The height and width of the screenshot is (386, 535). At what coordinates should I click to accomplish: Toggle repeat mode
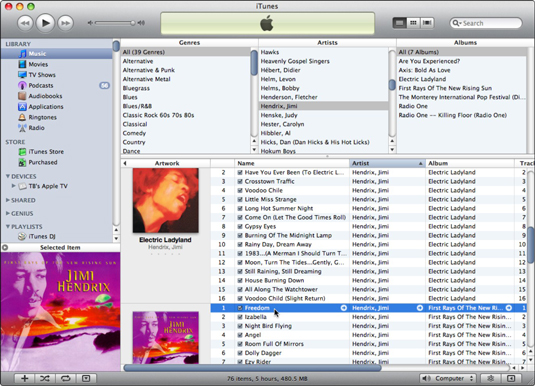point(66,378)
